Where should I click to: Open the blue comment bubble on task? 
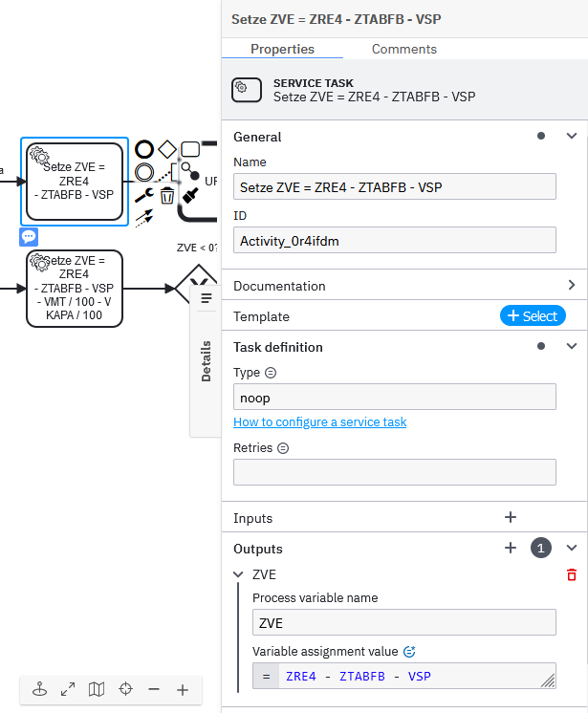(x=29, y=237)
